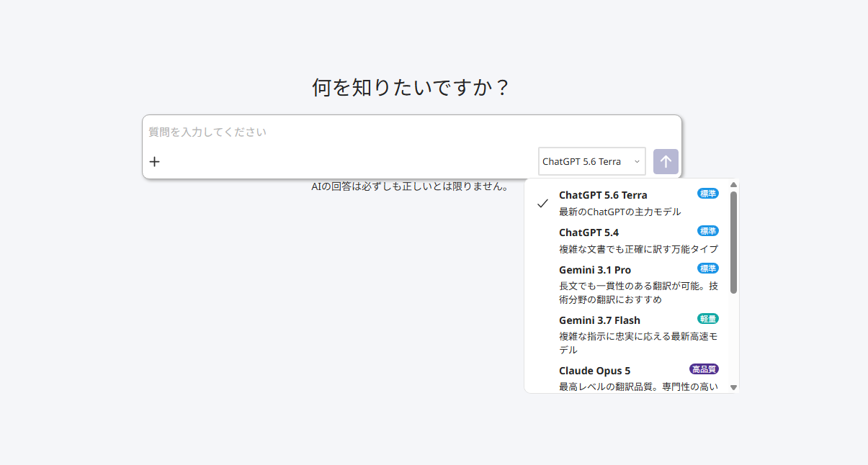Click the scrollbar down arrow in model list

coord(733,387)
